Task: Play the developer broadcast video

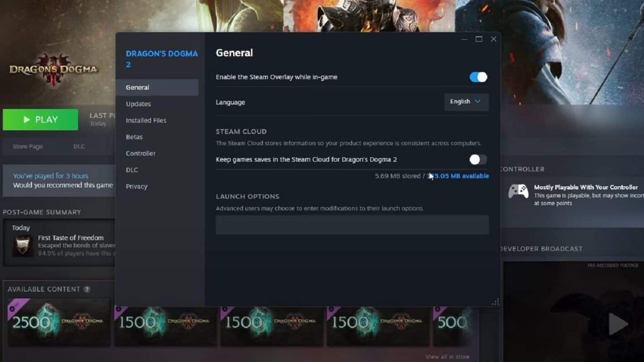Action: click(618, 323)
